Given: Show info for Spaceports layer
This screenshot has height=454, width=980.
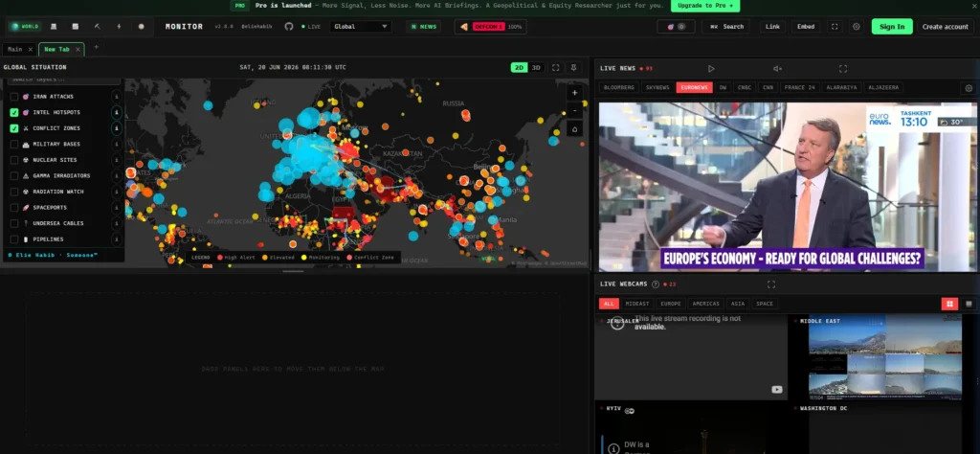Looking at the screenshot, I should [116, 208].
